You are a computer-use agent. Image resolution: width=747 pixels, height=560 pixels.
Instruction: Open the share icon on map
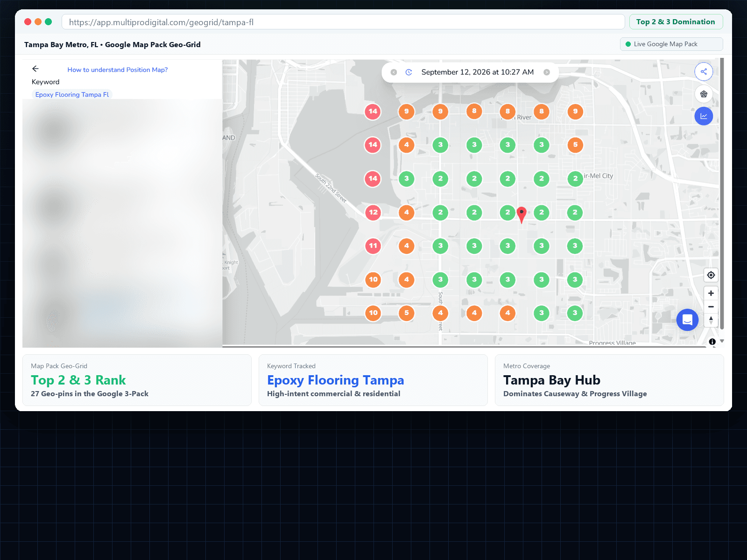704,71
